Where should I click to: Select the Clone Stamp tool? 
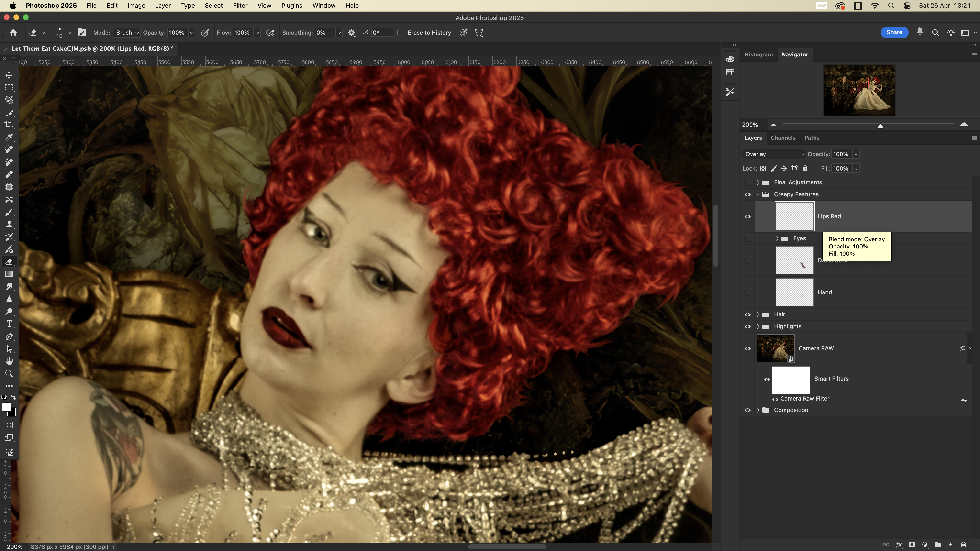pyautogui.click(x=9, y=224)
